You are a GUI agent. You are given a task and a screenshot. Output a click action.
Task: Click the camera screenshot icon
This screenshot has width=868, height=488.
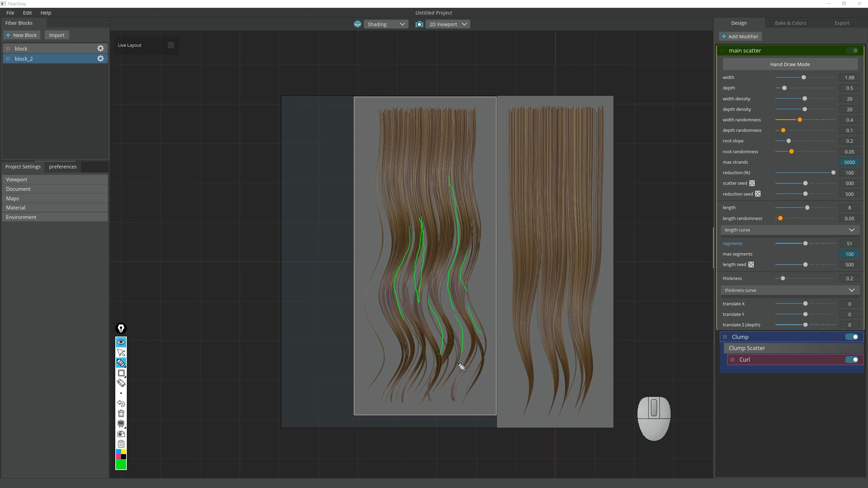(x=121, y=434)
